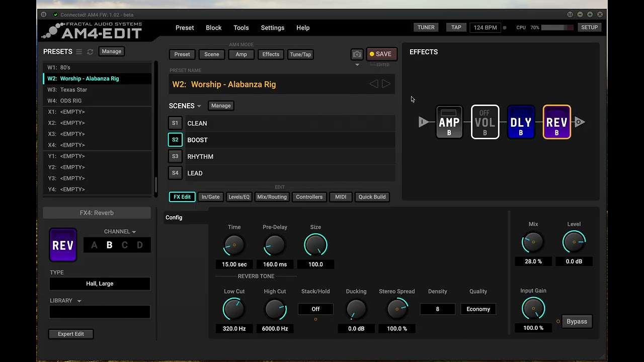Click the S2 scene button
This screenshot has width=644, height=362.
pos(175,140)
